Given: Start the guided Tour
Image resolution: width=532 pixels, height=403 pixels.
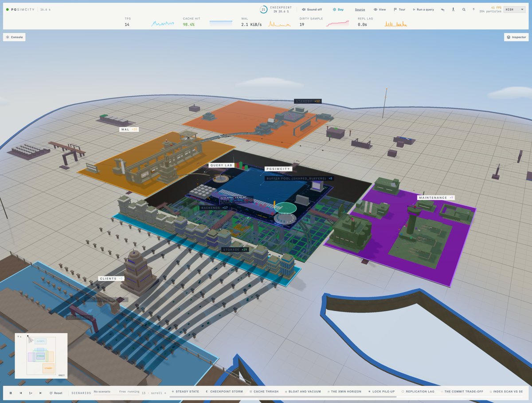Looking at the screenshot, I should click(399, 9).
